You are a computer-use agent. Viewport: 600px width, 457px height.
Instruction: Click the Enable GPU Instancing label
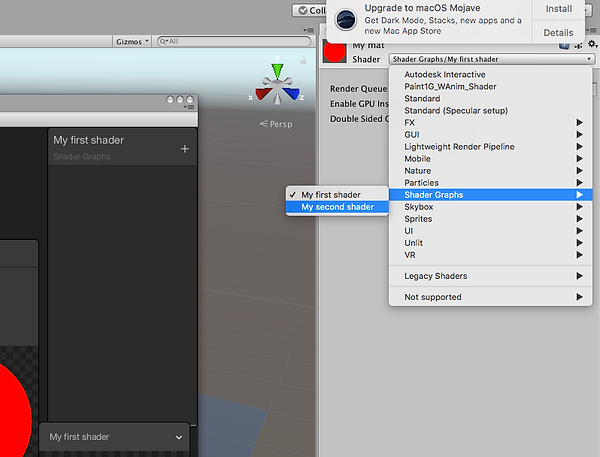pyautogui.click(x=359, y=104)
